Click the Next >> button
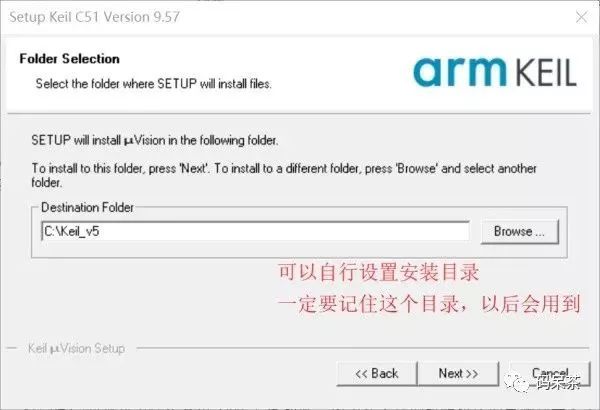Screen dimensions: 600x410 [x=458, y=373]
